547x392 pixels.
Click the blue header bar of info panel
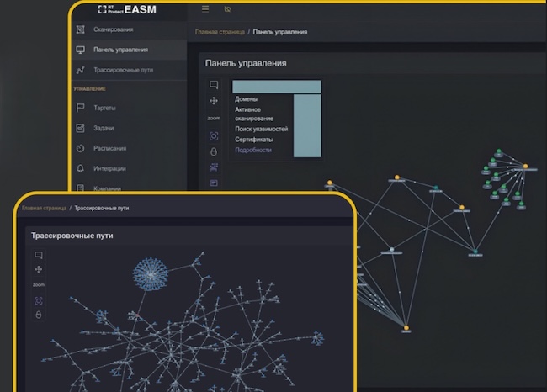(277, 87)
